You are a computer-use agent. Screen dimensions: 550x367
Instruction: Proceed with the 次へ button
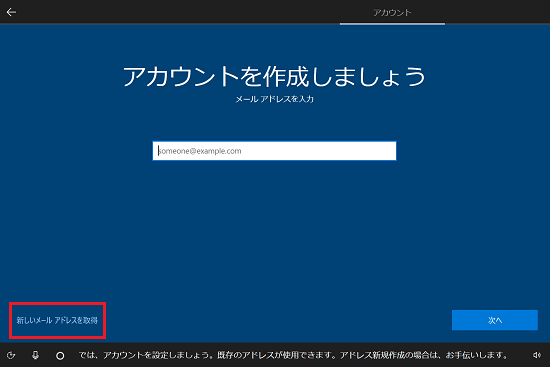point(495,320)
